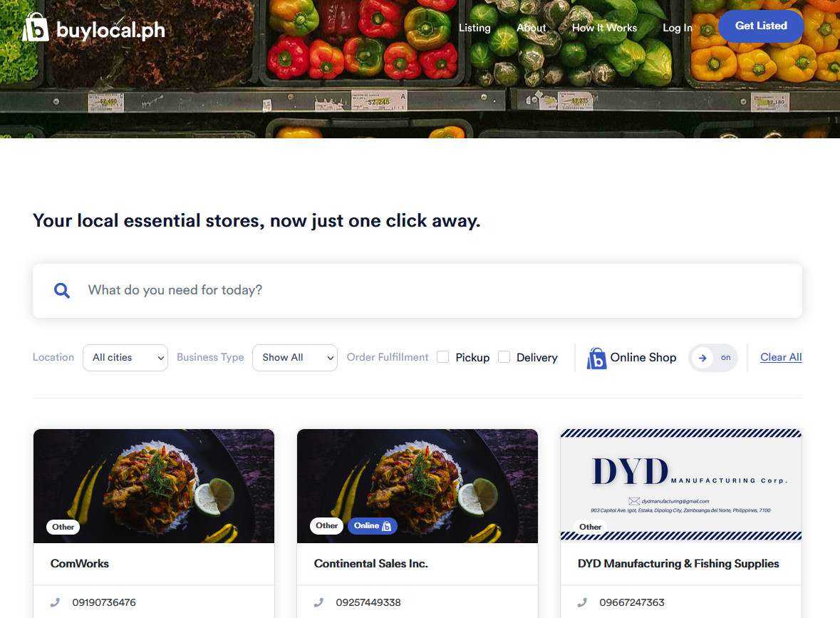
Task: Open the Listing menu item
Action: click(475, 28)
